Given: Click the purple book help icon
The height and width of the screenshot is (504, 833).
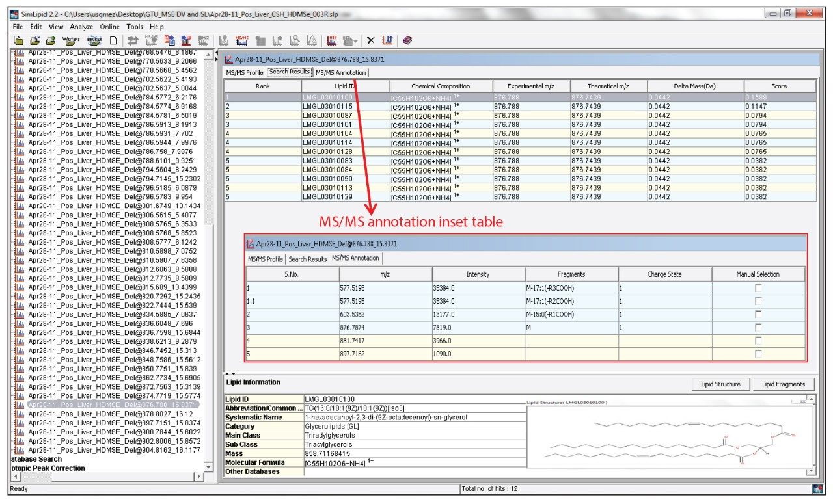Looking at the screenshot, I should point(407,40).
